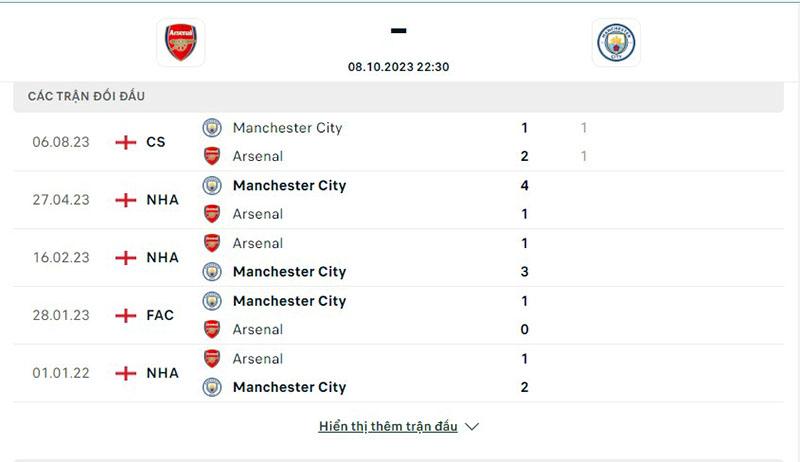Click the FAC competition label
Viewport: 800px width, 462px height.
[x=160, y=315]
